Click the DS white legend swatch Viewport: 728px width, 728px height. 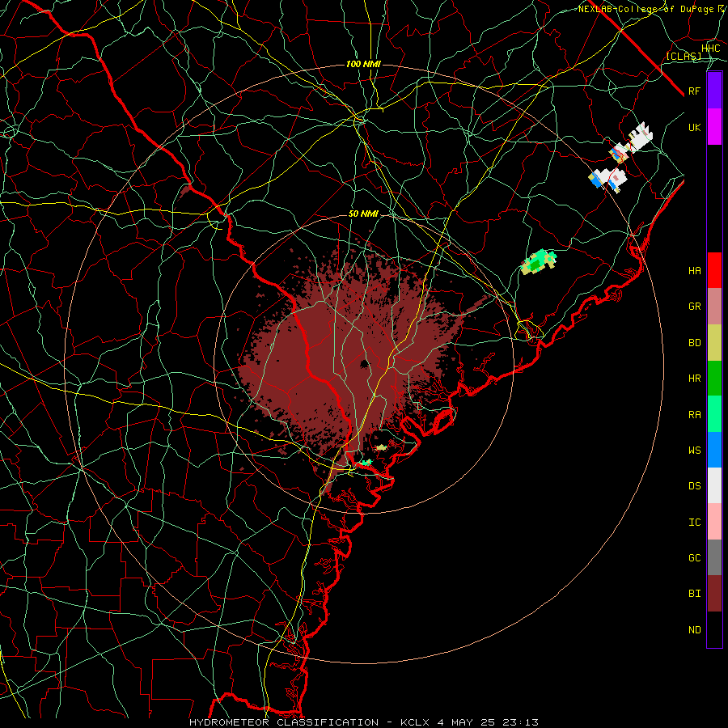point(714,485)
